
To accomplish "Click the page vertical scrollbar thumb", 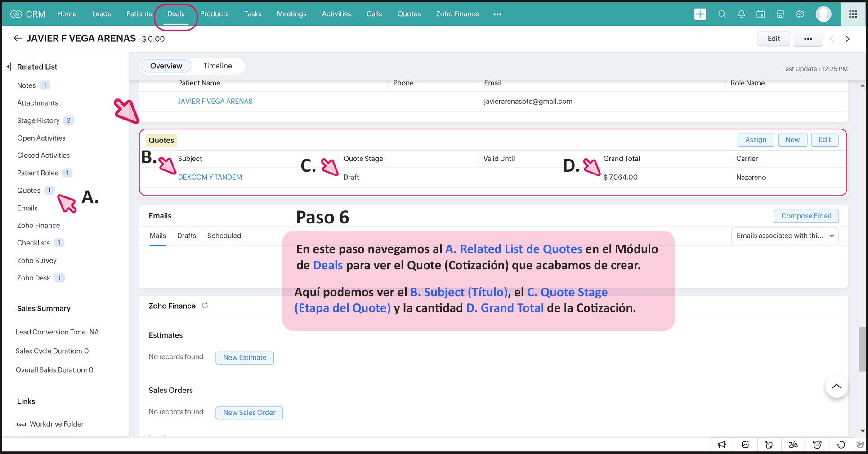I will pos(862,349).
